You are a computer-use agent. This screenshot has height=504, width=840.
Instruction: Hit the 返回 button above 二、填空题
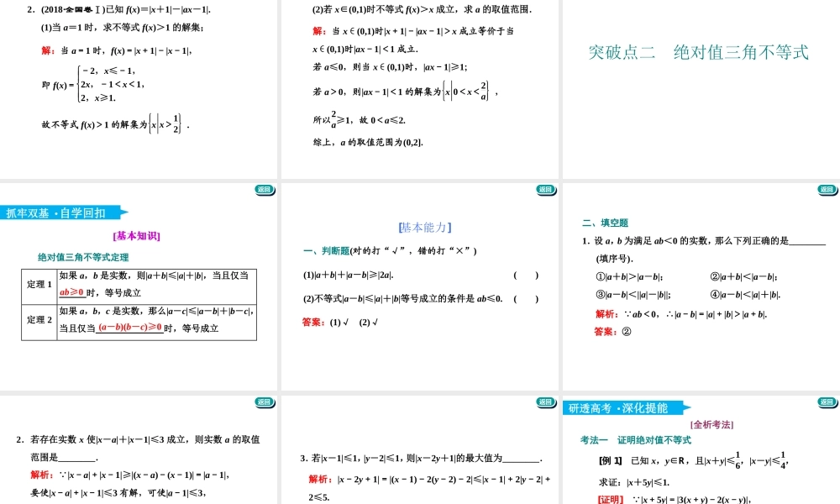pos(827,190)
